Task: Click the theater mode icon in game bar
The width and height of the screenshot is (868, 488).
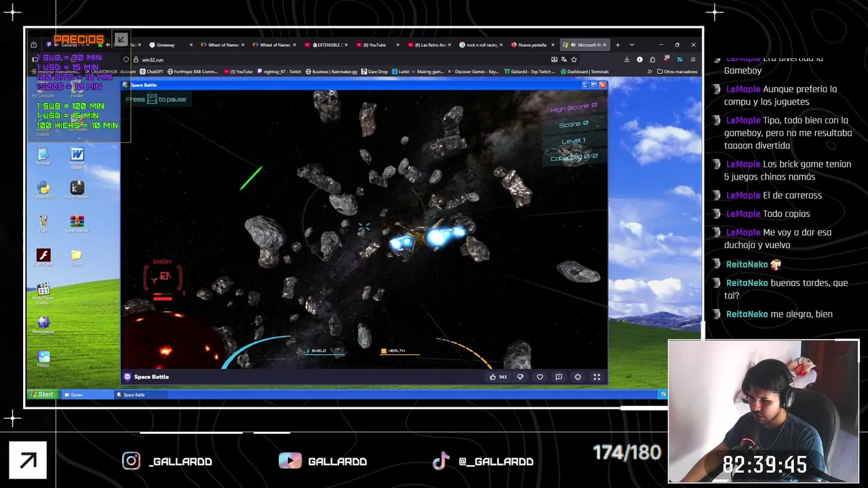Action: point(578,377)
